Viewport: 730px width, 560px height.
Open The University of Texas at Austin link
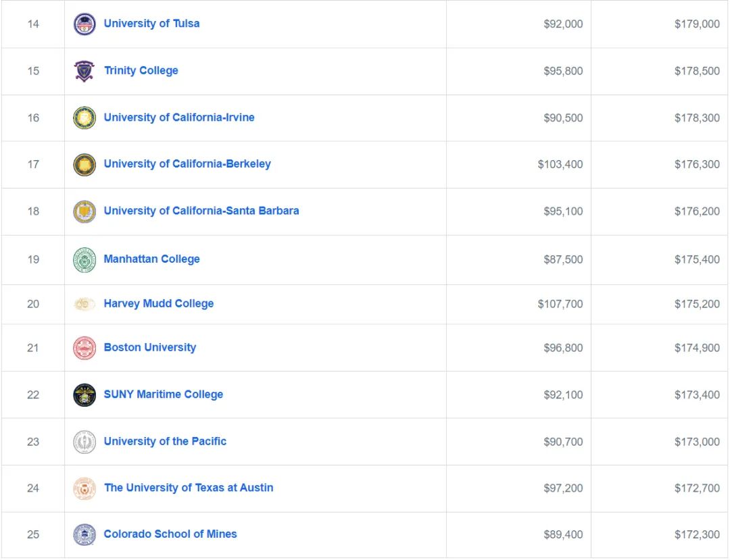pos(189,488)
